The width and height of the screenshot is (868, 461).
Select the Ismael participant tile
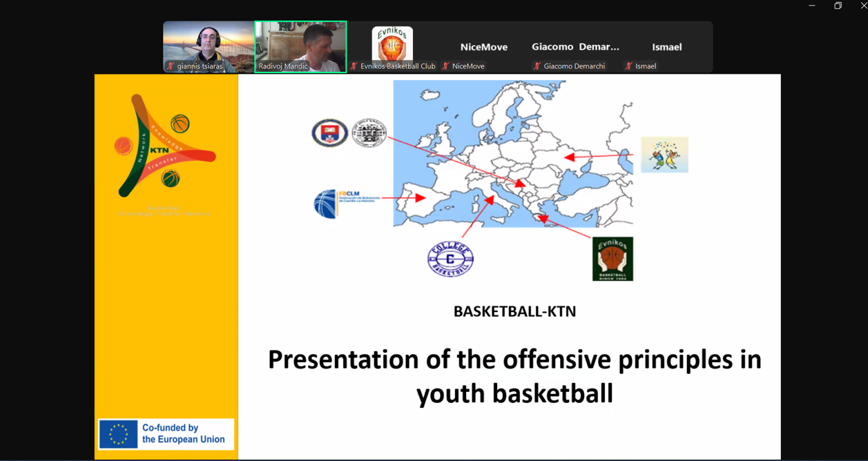(x=666, y=47)
